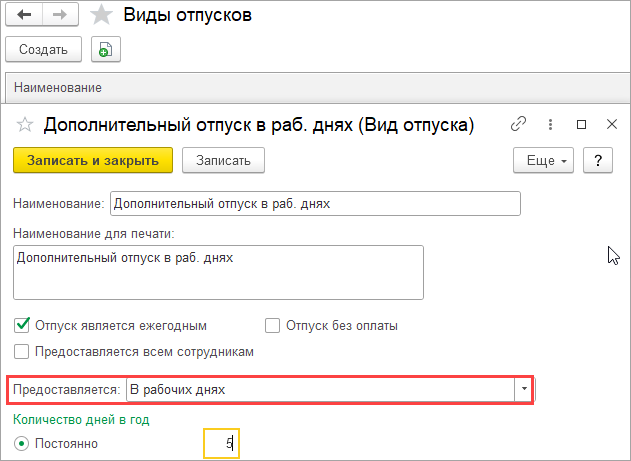
Task: Select the Постоянно radio button
Action: pyautogui.click(x=21, y=443)
